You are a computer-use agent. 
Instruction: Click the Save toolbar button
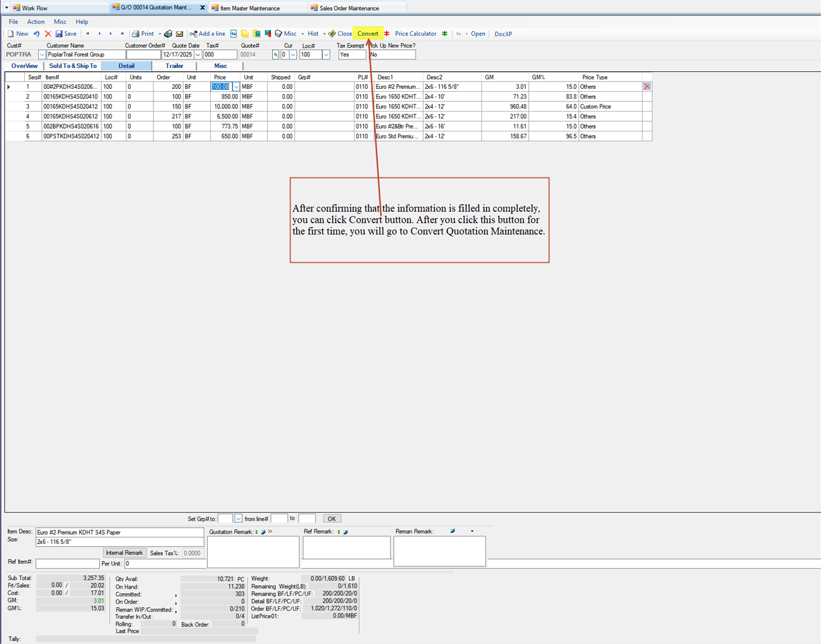66,34
